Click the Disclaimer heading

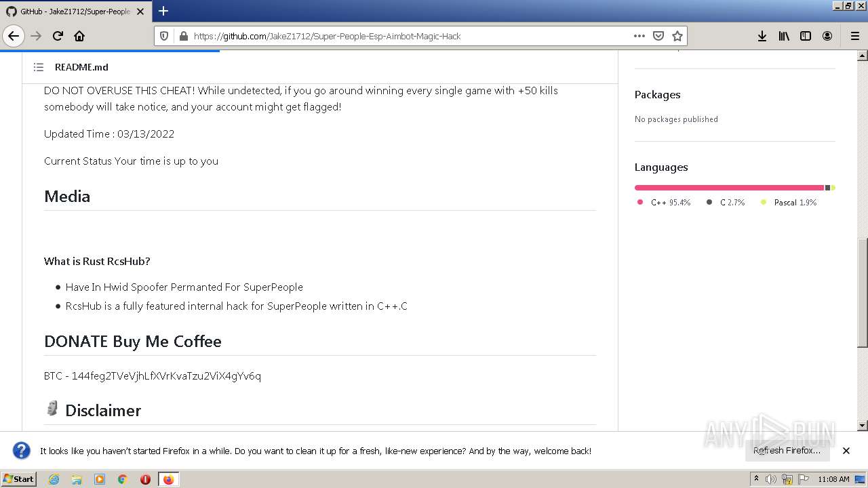[103, 411]
